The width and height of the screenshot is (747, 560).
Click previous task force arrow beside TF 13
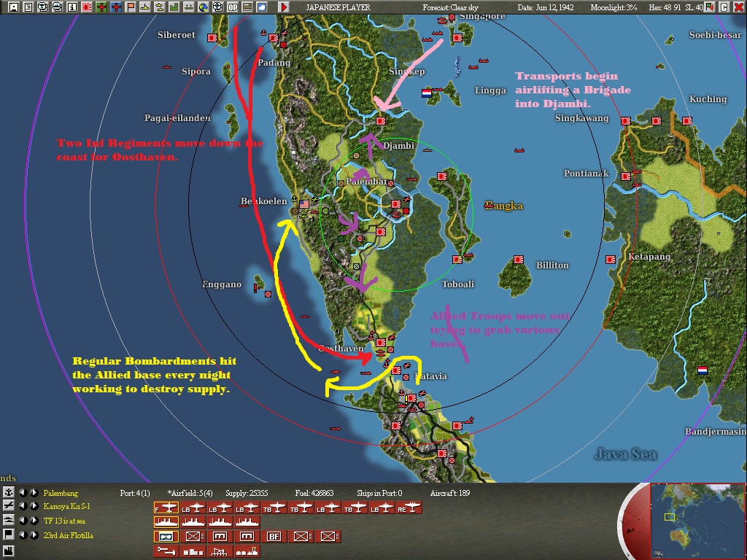coord(23,520)
